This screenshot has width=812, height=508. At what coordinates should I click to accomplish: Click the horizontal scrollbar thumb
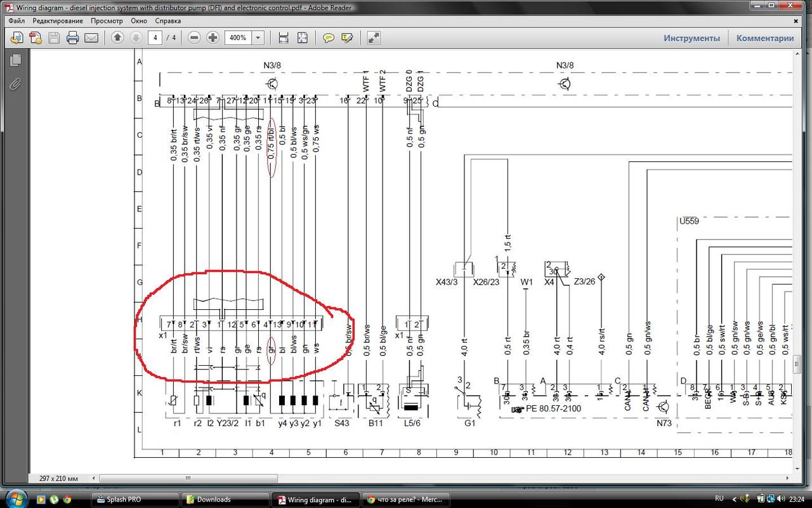[x=187, y=478]
